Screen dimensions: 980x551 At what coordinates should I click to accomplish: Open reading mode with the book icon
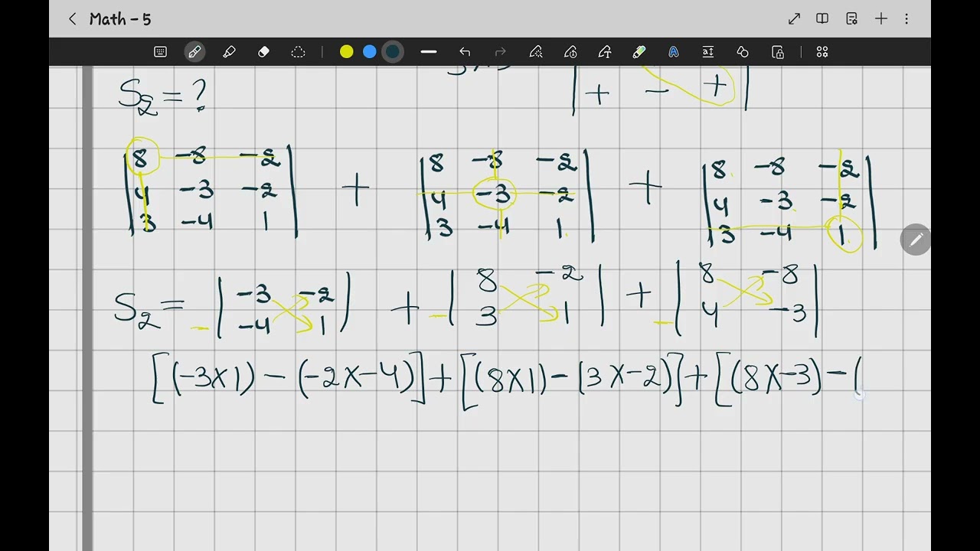822,19
